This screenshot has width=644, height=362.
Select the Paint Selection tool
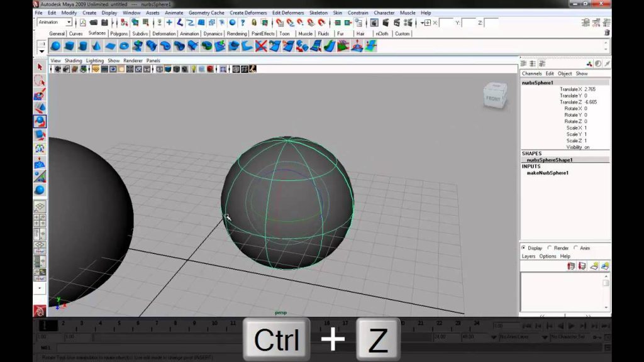click(40, 94)
